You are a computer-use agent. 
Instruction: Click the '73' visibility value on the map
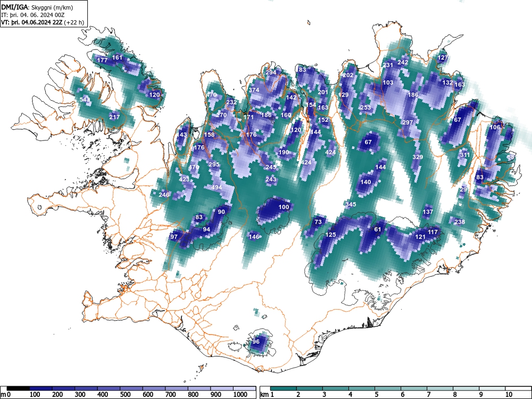click(x=318, y=222)
